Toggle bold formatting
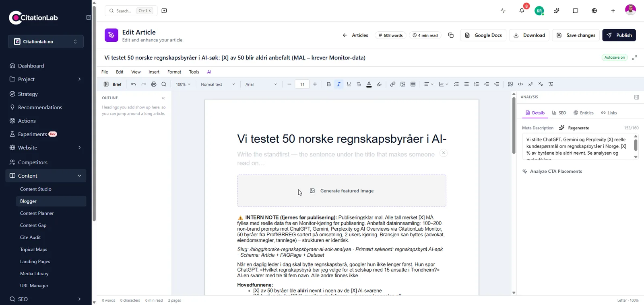Screen dimensions: 644x305 pos(328,84)
